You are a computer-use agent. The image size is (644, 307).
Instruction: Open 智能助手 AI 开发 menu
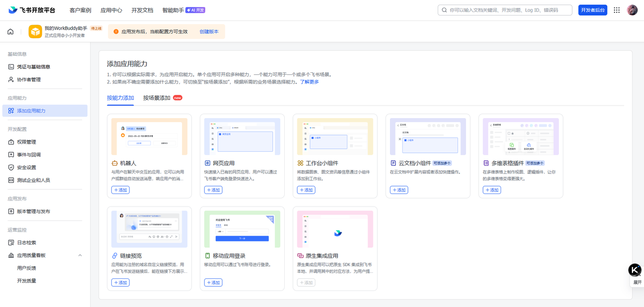[184, 10]
